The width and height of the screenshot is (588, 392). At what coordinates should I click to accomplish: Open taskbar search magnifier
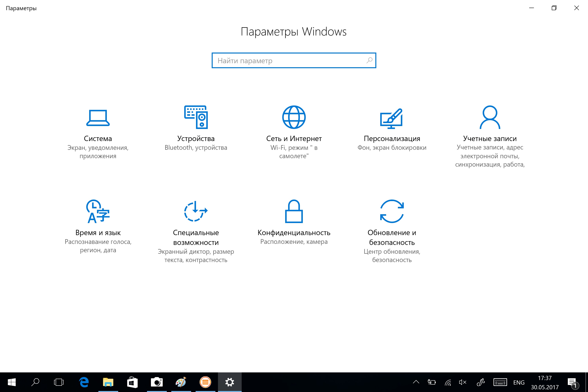click(x=35, y=382)
